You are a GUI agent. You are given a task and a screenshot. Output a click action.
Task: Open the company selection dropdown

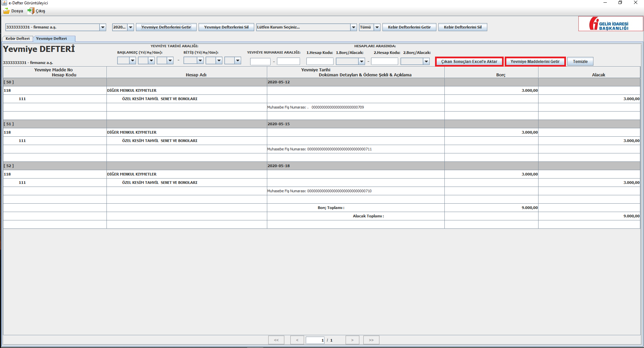point(103,27)
